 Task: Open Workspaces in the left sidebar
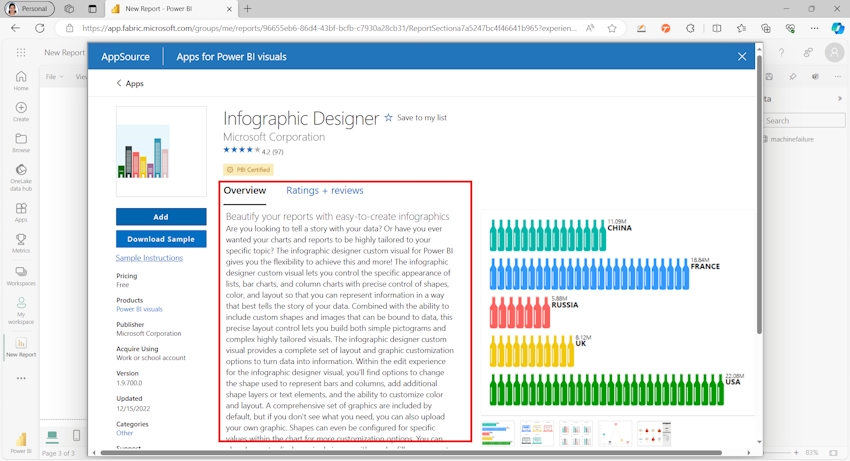21,276
